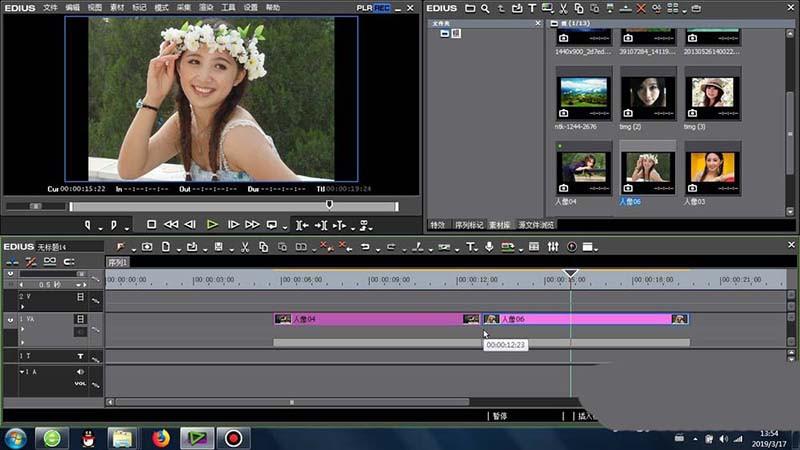Click the microphone voice-over icon in timeline toolbar
The image size is (800, 450).
tap(489, 247)
